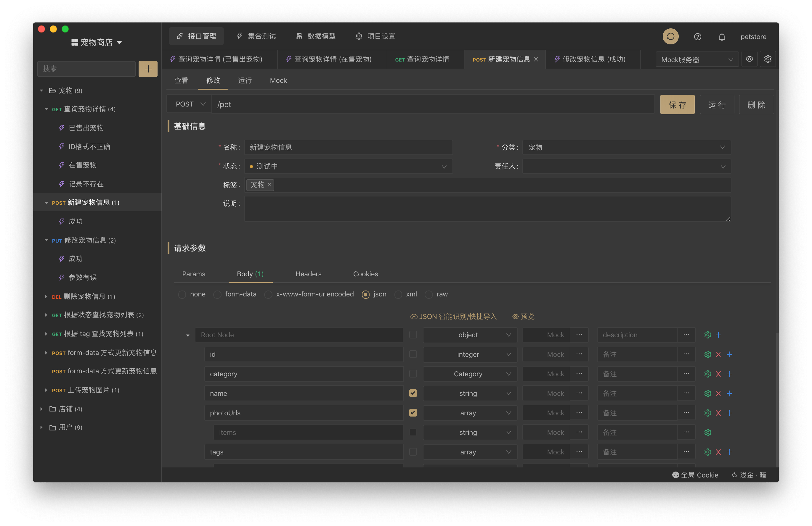The height and width of the screenshot is (526, 812).
Task: Remove the 宠物 tag chip
Action: click(x=269, y=185)
